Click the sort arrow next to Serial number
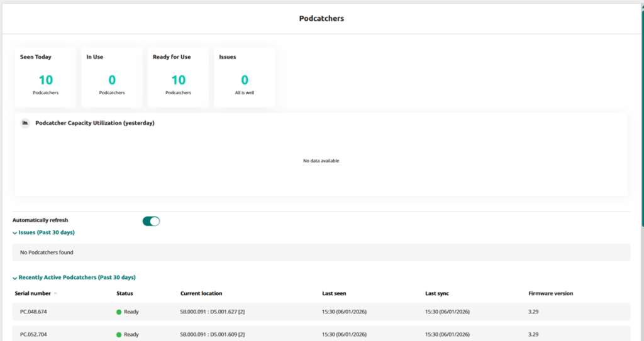 [55, 293]
